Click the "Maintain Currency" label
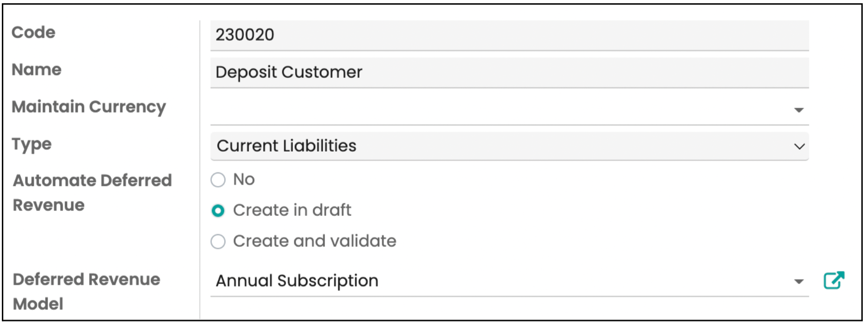The image size is (868, 324). click(x=89, y=107)
